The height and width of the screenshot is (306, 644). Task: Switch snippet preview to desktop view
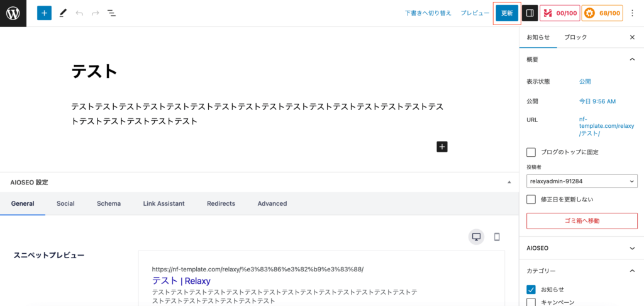pyautogui.click(x=477, y=237)
